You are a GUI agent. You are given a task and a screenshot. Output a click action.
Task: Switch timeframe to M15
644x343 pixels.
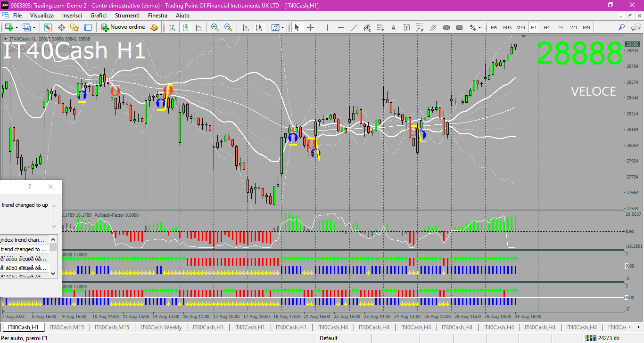pyautogui.click(x=507, y=27)
